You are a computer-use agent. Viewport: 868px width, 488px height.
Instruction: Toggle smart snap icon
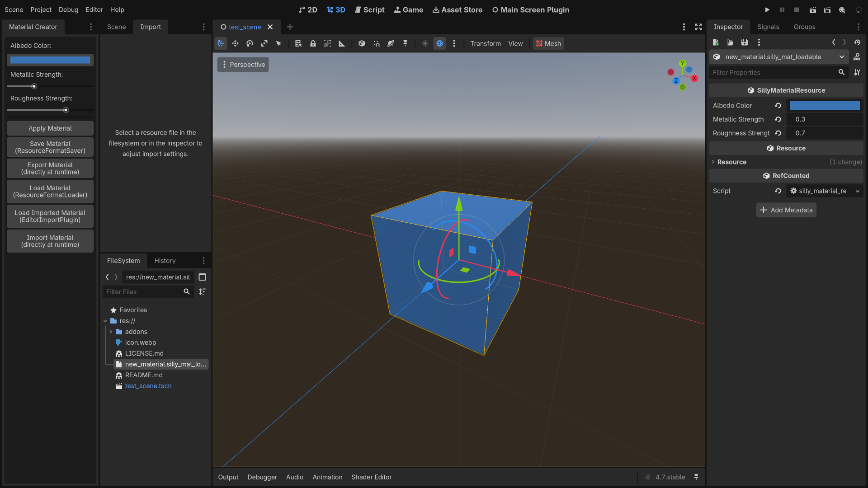[x=376, y=43]
